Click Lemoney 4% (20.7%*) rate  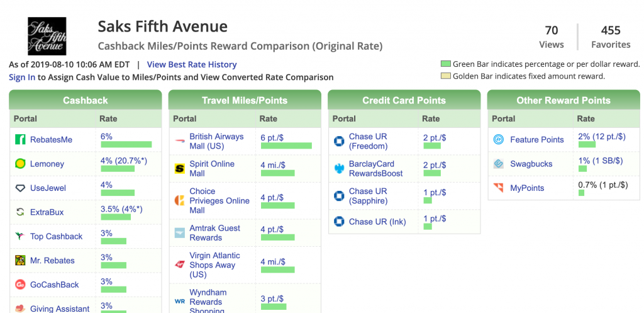(x=124, y=161)
